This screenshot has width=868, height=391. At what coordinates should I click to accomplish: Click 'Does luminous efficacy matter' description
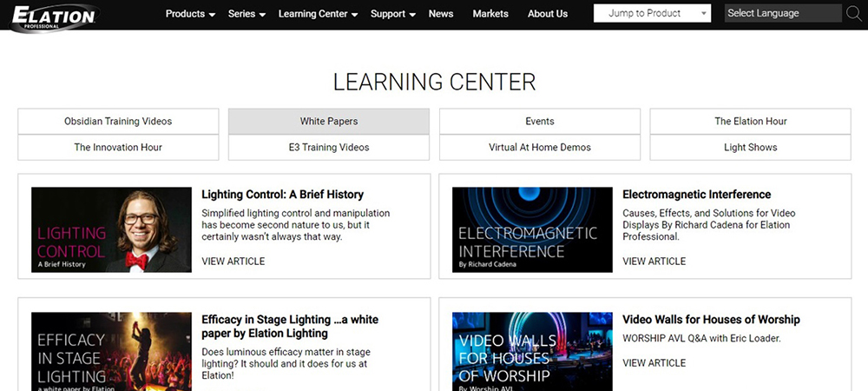(286, 364)
